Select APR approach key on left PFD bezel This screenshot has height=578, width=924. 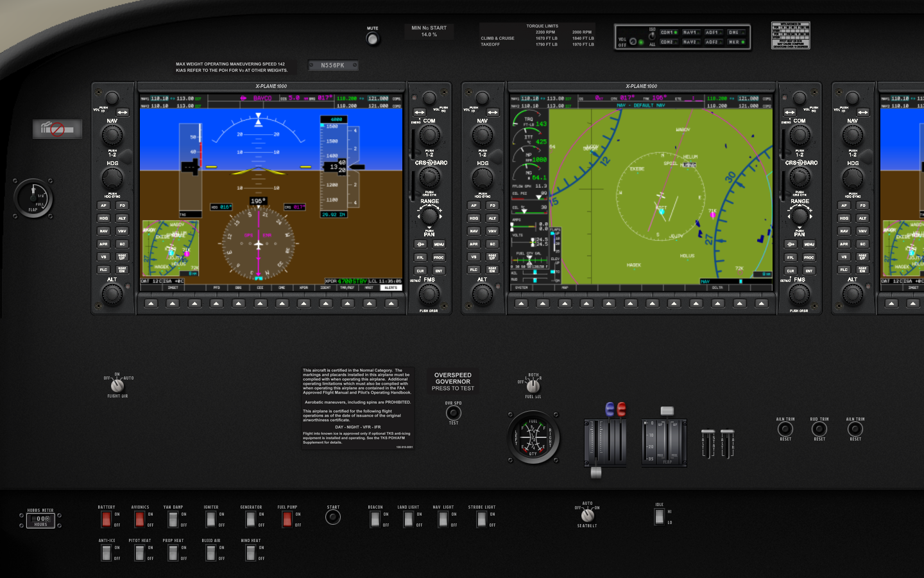(103, 244)
